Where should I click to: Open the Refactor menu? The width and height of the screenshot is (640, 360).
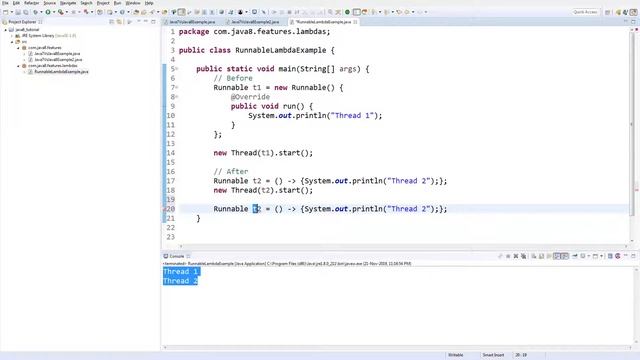click(x=31, y=3)
